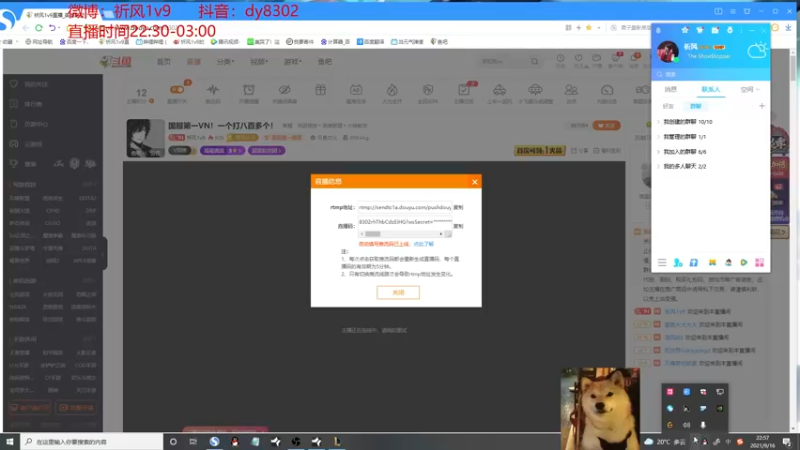Image resolution: width=800 pixels, height=450 pixels.
Task: Select 直播 in Douyu navigation
Action: (194, 62)
